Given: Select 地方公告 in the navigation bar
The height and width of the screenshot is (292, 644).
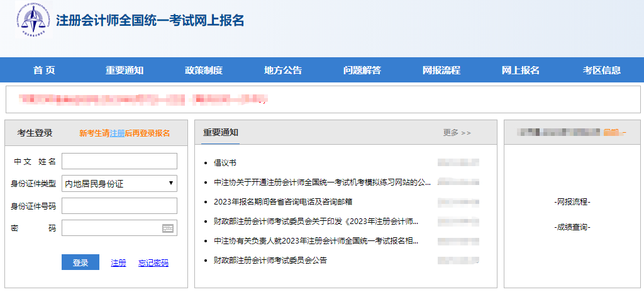Looking at the screenshot, I should pos(283,70).
